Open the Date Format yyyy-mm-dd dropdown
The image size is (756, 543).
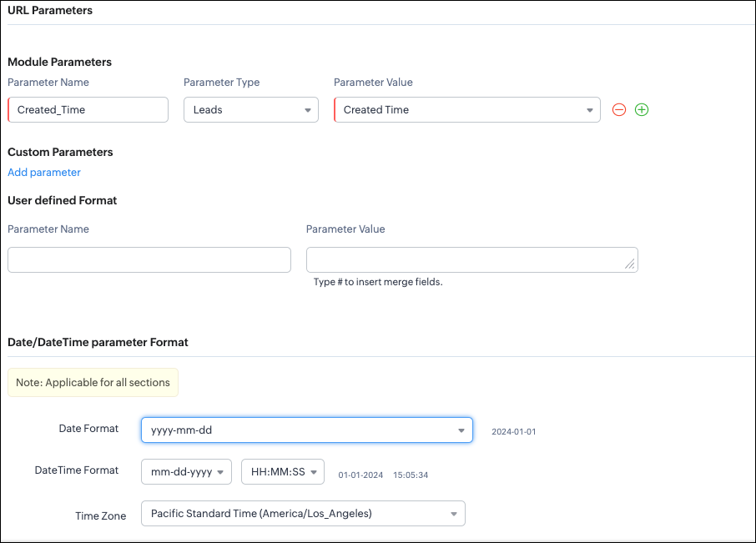click(x=306, y=430)
